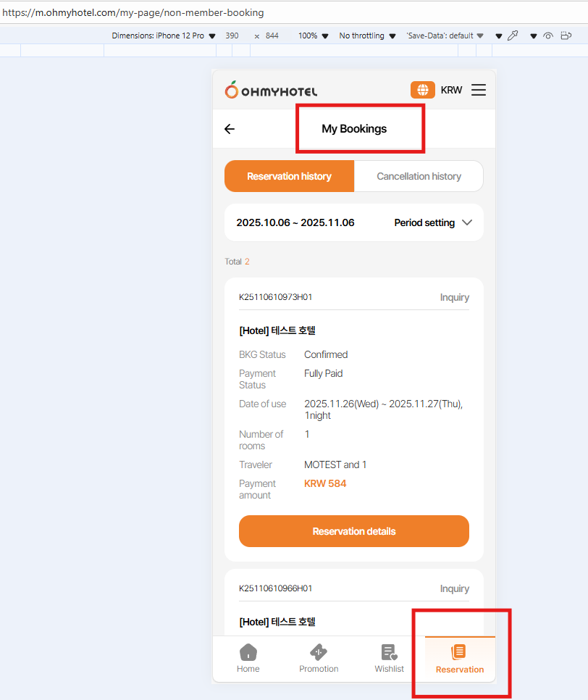This screenshot has height=700, width=588.
Task: Open the No throttling dropdown
Action: 367,36
